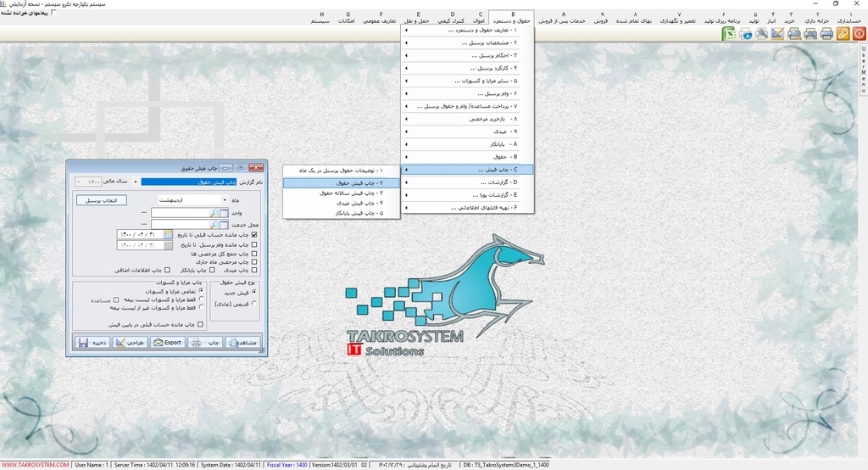Click the printer info toolbar icon

pyautogui.click(x=746, y=34)
